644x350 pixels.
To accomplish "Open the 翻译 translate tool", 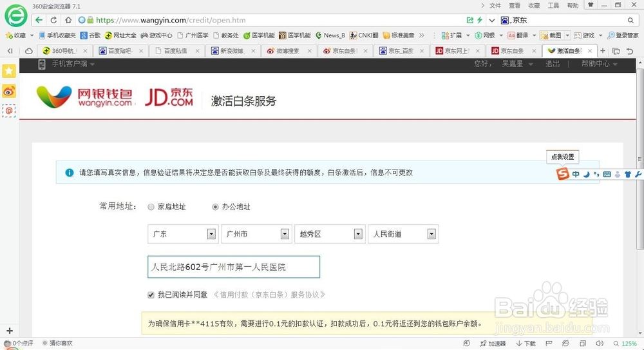I will 518,35.
